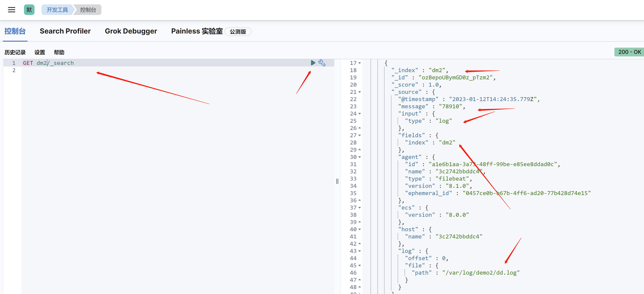
Task: Open the wrench request options icon
Action: pos(322,63)
